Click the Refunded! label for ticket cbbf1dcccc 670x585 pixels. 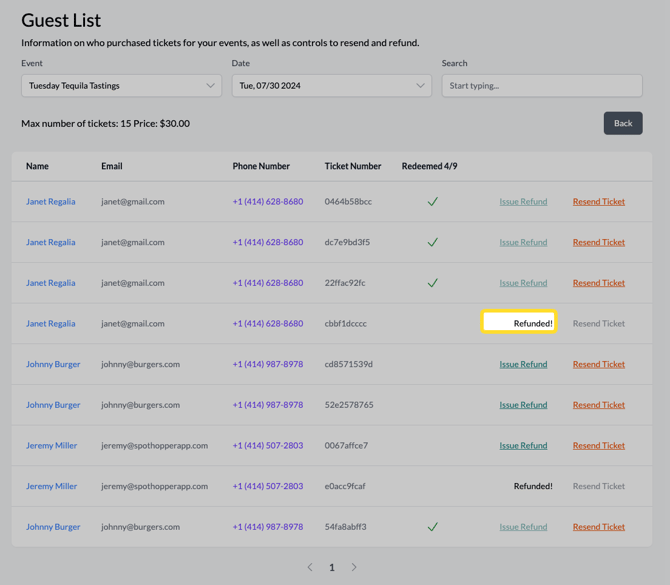[532, 323]
